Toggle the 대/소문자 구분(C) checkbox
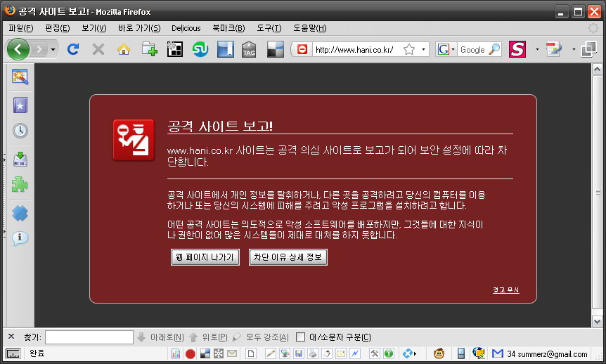This screenshot has height=364, width=606. (x=300, y=337)
